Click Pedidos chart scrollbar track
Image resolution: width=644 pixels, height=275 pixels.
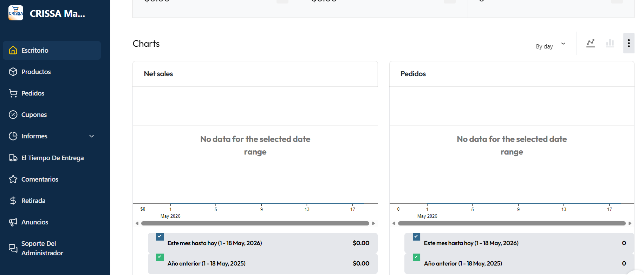tap(512, 223)
